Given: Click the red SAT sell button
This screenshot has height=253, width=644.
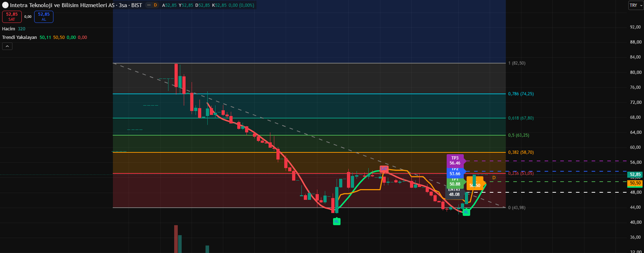Looking at the screenshot, I should tap(11, 16).
